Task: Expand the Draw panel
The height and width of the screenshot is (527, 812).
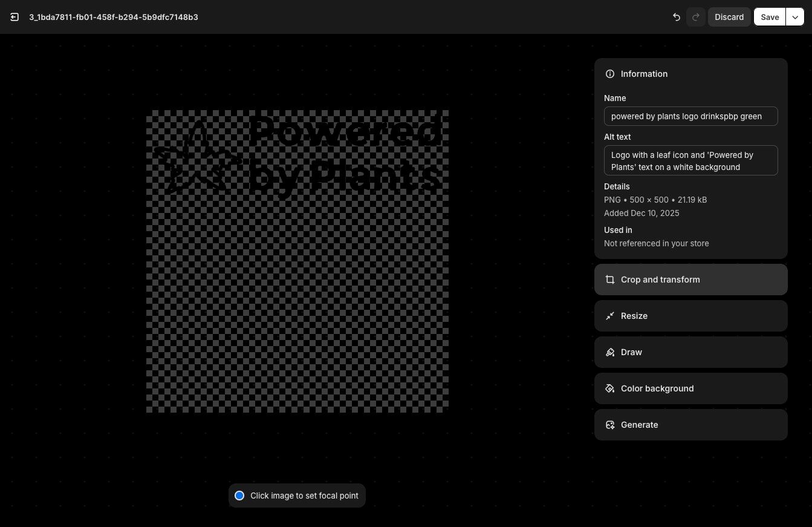Action: tap(691, 352)
